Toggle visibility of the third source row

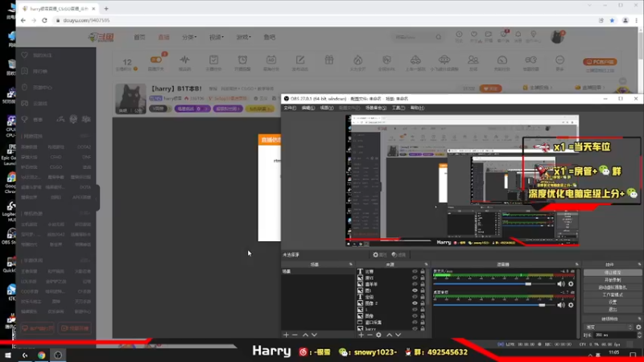click(415, 284)
